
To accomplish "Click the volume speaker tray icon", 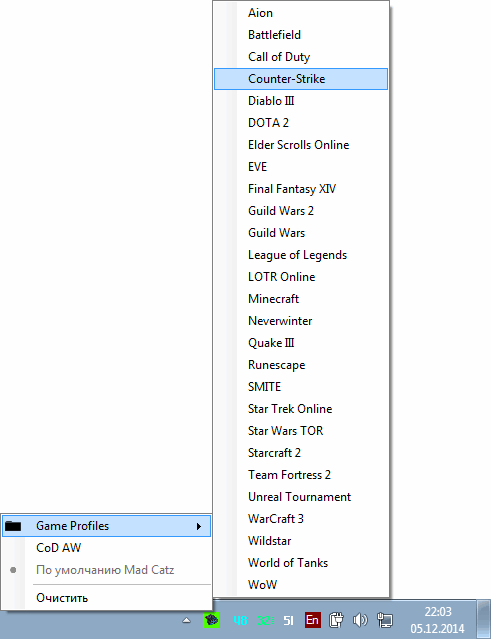I will coord(360,620).
